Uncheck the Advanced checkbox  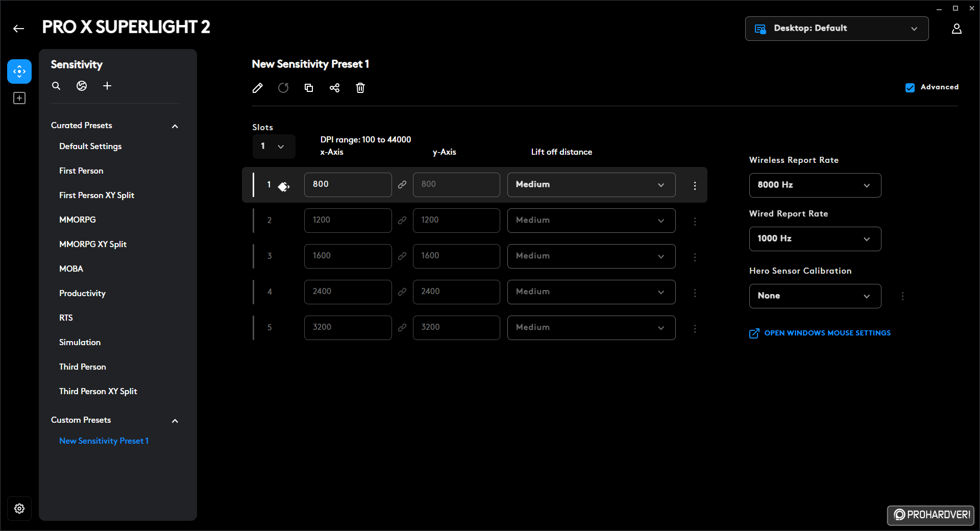click(910, 88)
